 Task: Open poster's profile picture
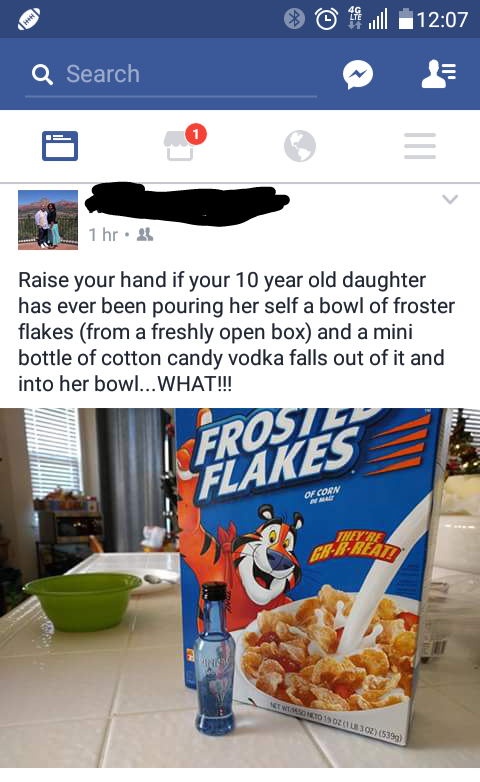click(x=48, y=219)
